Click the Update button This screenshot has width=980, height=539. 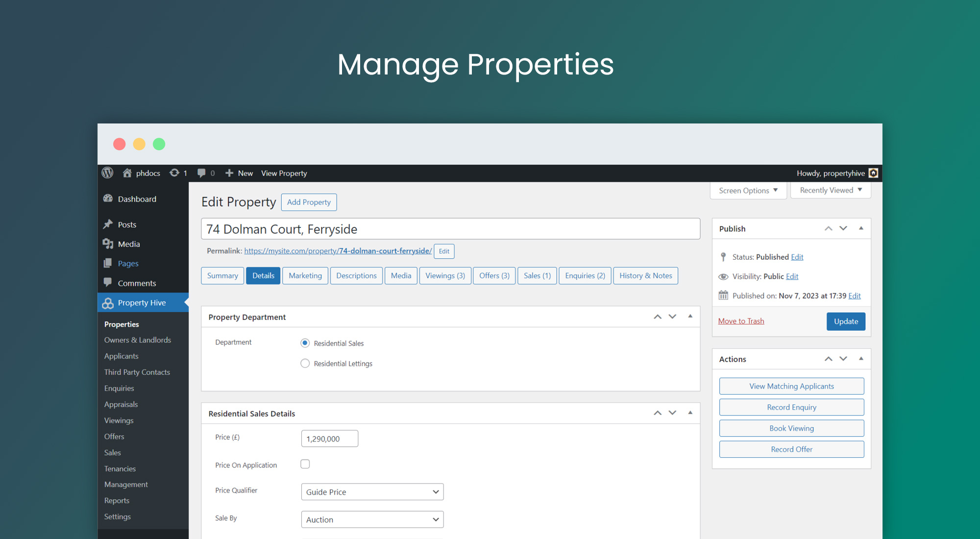coord(845,321)
